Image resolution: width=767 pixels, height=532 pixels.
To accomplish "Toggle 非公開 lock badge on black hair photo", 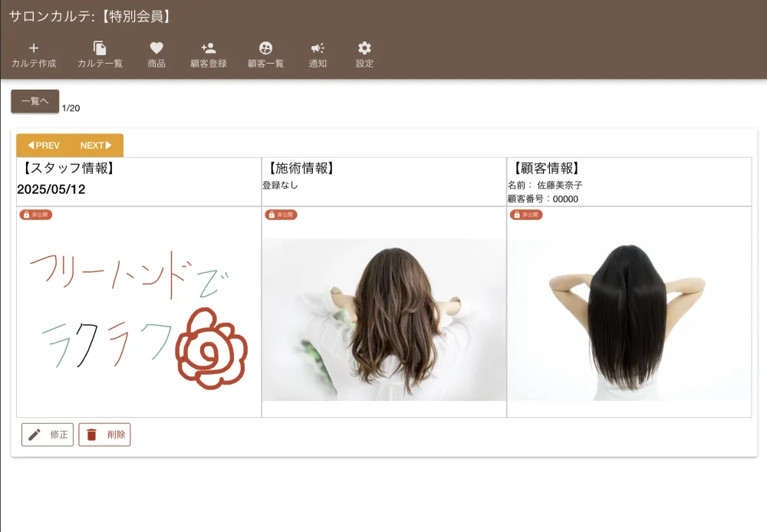I will pyautogui.click(x=526, y=215).
